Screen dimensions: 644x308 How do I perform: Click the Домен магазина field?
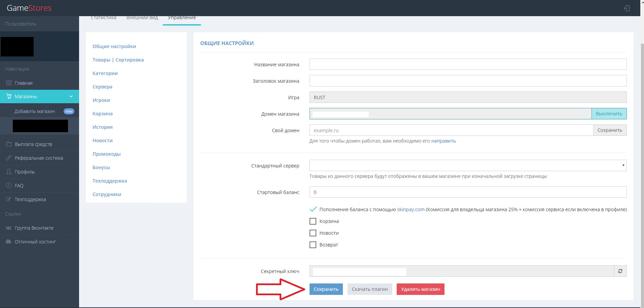point(451,114)
